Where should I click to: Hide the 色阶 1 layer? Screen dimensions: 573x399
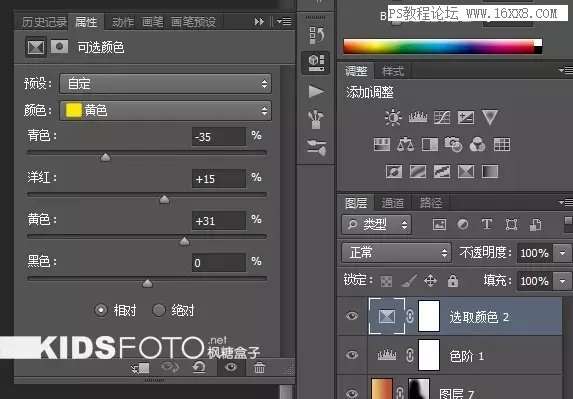point(352,355)
